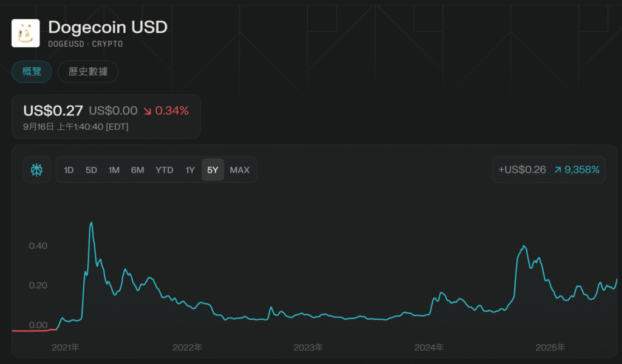The width and height of the screenshot is (622, 364).
Task: Set chart range to 1Y
Action: point(190,170)
